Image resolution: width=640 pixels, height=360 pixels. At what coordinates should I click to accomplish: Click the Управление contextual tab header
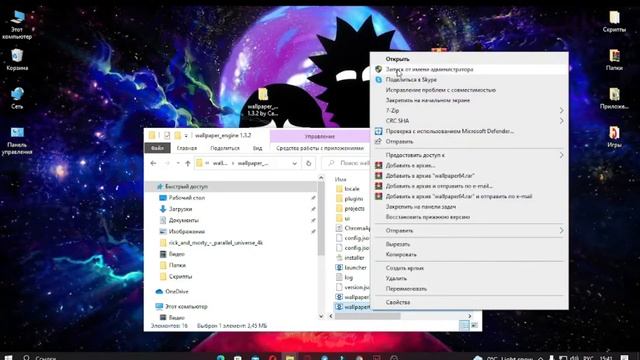tap(320, 136)
